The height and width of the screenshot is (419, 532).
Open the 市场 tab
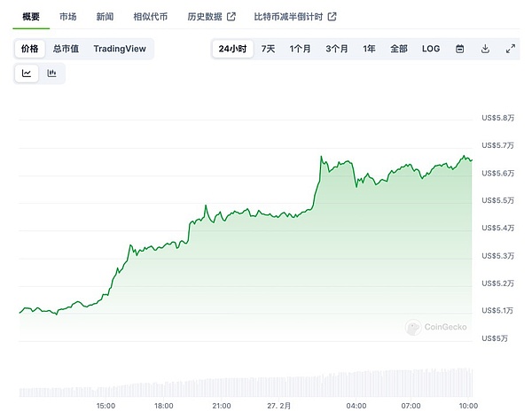67,17
